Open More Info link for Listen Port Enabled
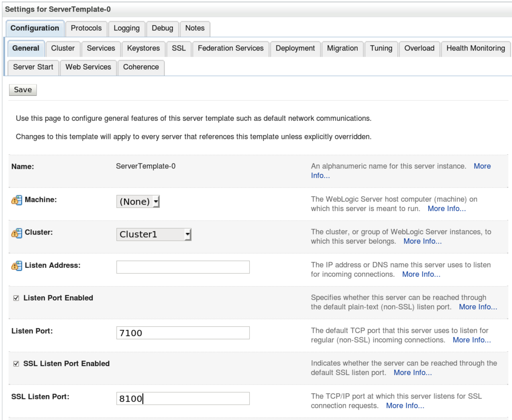This screenshot has height=420, width=512. [478, 307]
